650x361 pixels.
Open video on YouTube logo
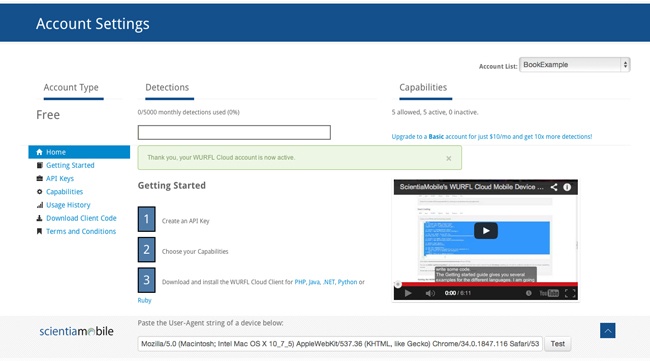(x=549, y=293)
